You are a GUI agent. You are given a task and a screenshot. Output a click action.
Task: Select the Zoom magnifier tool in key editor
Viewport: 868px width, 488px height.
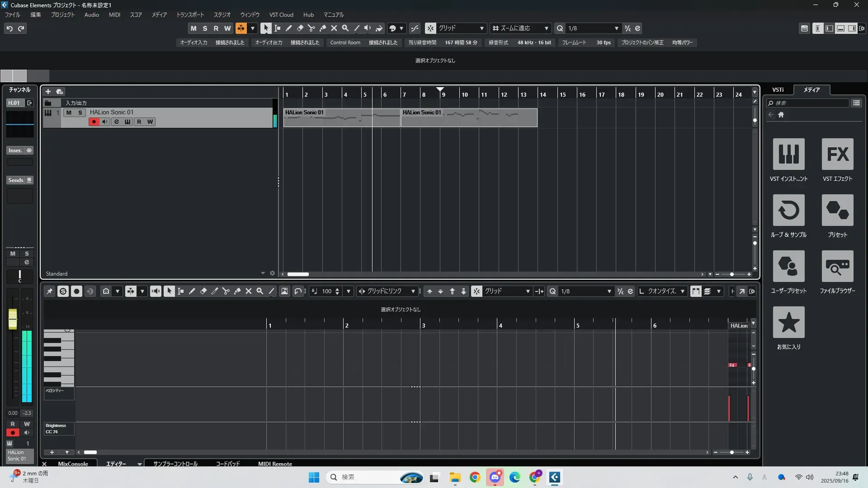260,291
